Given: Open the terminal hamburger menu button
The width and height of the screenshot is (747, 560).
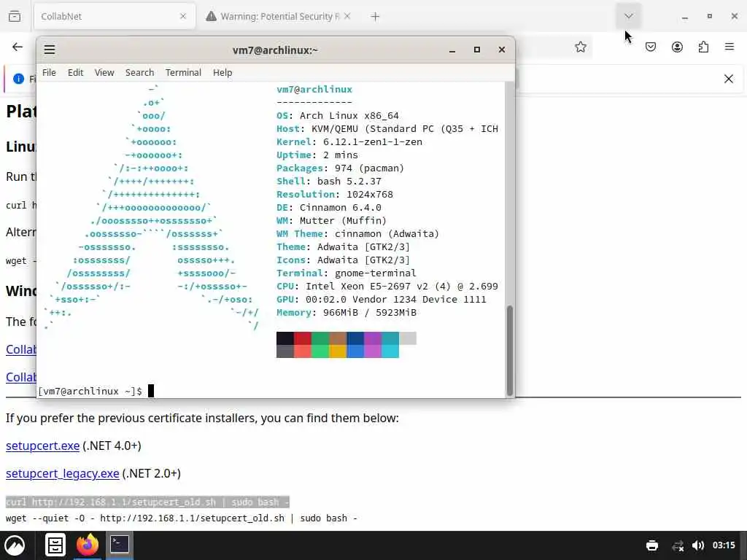Looking at the screenshot, I should tap(50, 50).
